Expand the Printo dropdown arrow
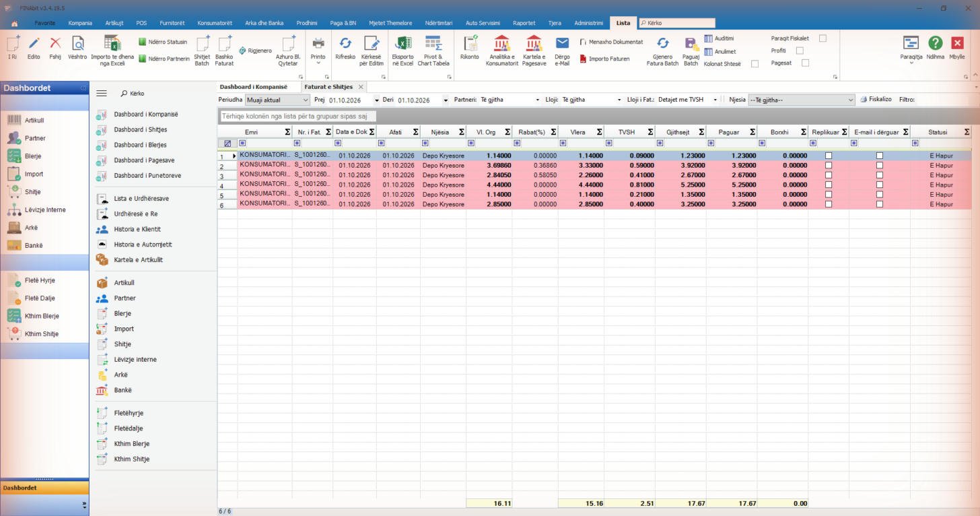 point(318,63)
